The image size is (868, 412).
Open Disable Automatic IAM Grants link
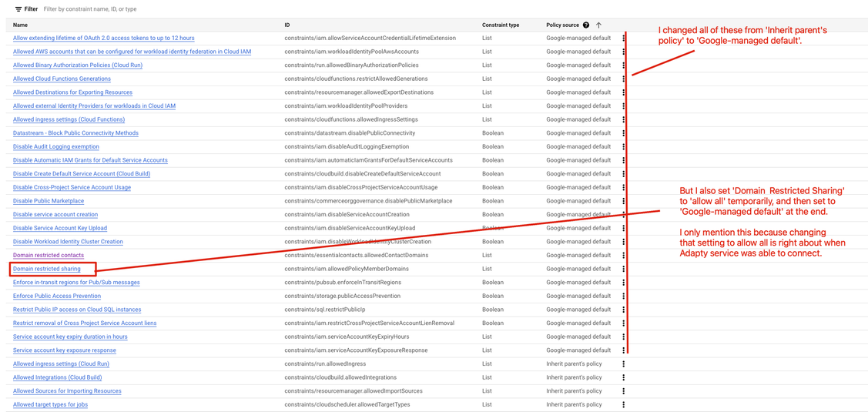click(x=90, y=160)
